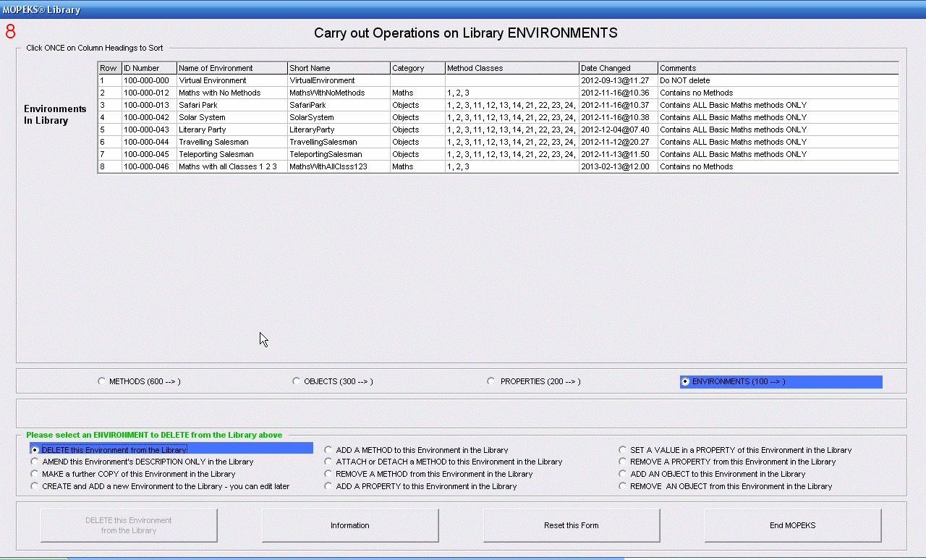Sort table by Date Changed column heading
Viewport: 926px width, 560px height.
(619, 68)
